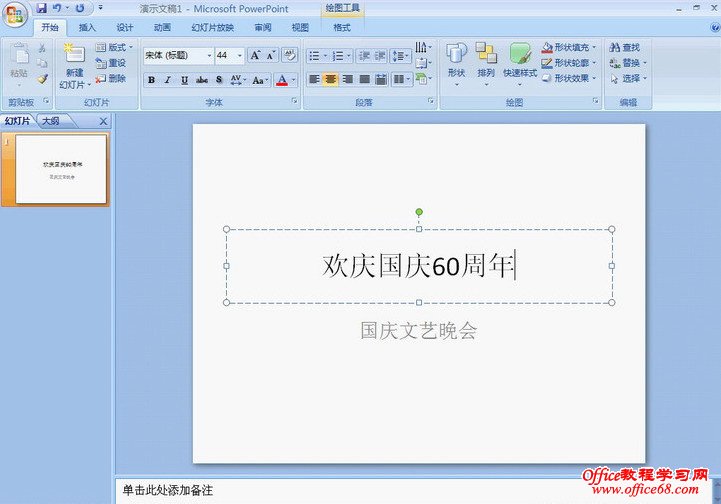Image resolution: width=721 pixels, height=504 pixels.
Task: Open the Shapes (形状) gallery
Action: (456, 64)
